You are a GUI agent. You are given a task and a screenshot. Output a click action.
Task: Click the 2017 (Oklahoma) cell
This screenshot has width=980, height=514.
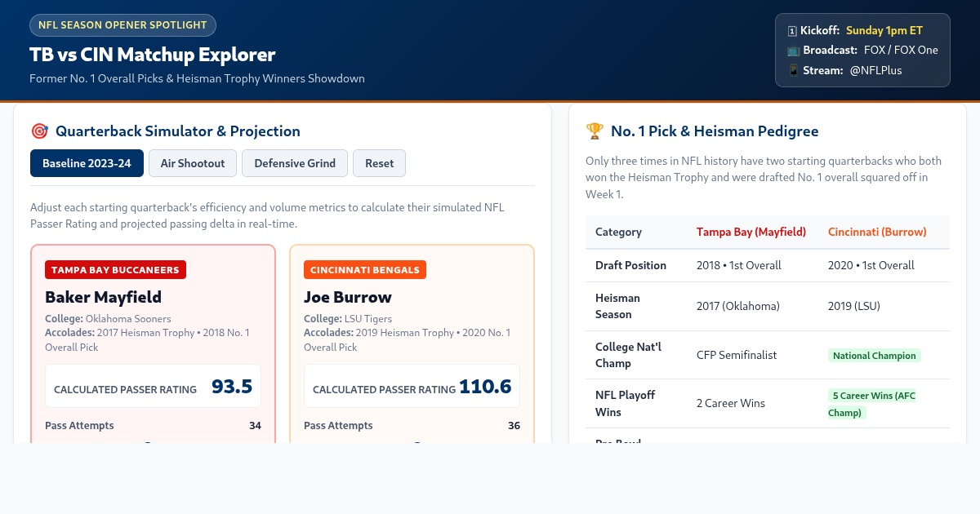(738, 306)
